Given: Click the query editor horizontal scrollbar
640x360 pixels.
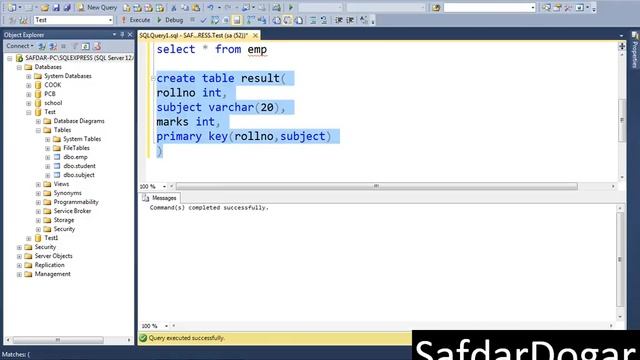Looking at the screenshot, I should [376, 186].
